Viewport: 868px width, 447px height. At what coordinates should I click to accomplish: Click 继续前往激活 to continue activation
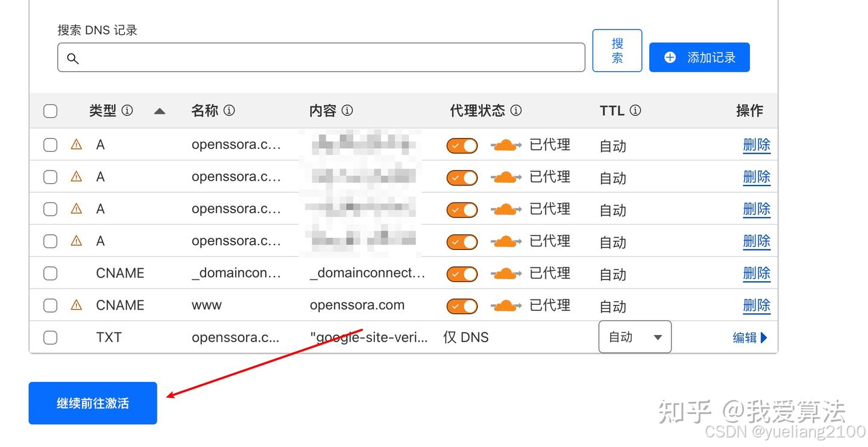(x=93, y=403)
